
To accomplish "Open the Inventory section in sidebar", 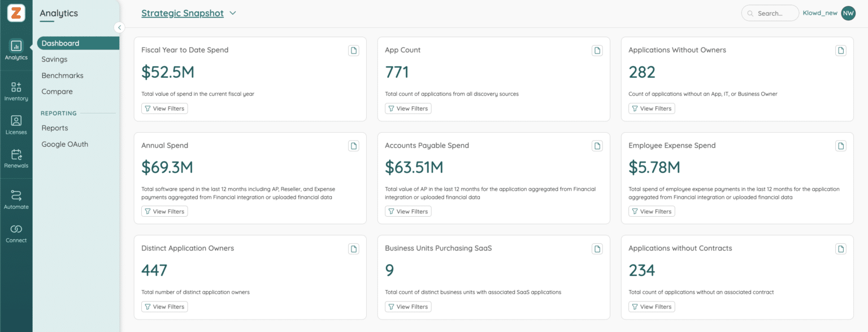I will [x=16, y=91].
